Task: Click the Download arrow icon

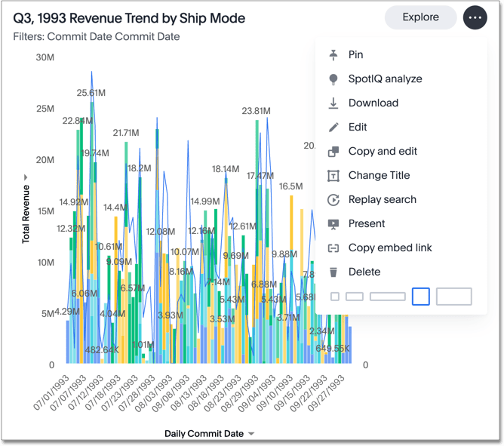Action: point(333,103)
